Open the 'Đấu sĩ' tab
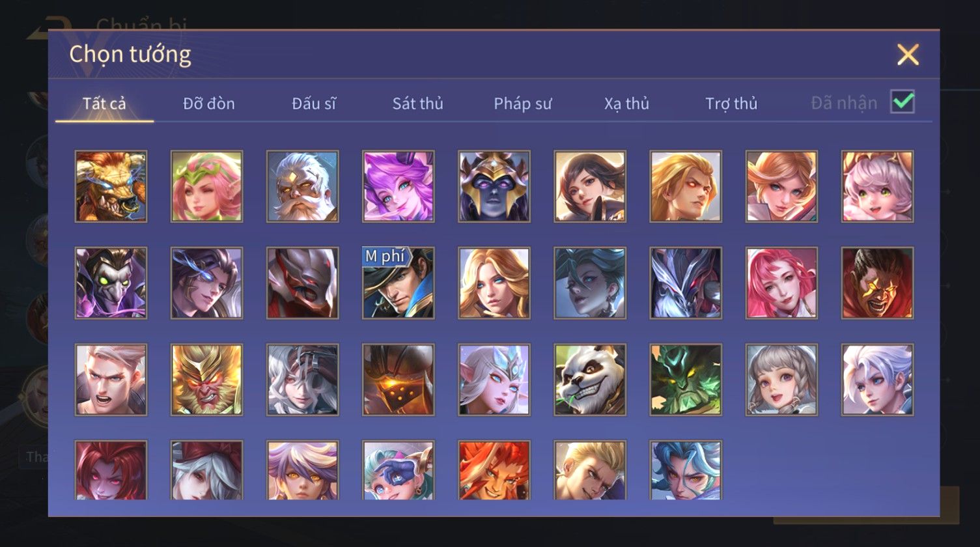Image resolution: width=980 pixels, height=547 pixels. click(314, 104)
